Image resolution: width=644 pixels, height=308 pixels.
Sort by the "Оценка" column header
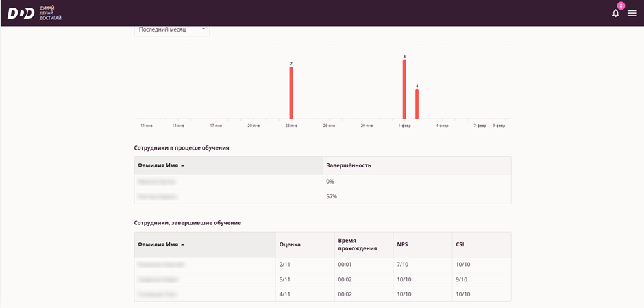point(290,244)
